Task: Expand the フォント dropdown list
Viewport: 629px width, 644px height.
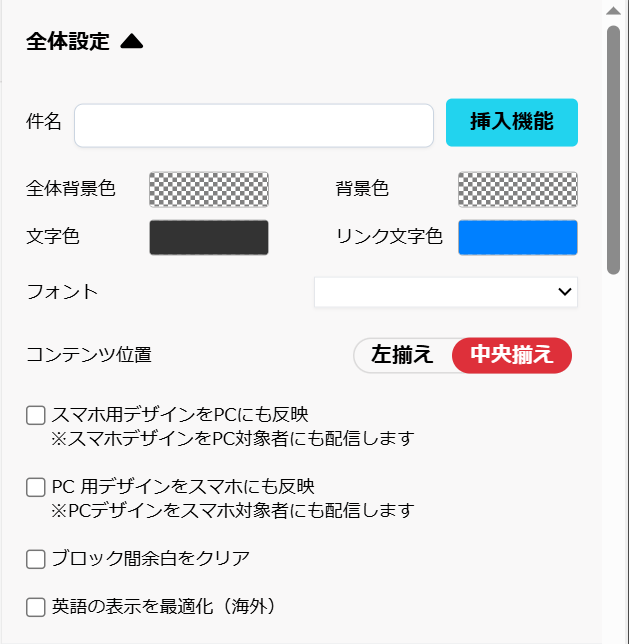Action: (x=446, y=292)
